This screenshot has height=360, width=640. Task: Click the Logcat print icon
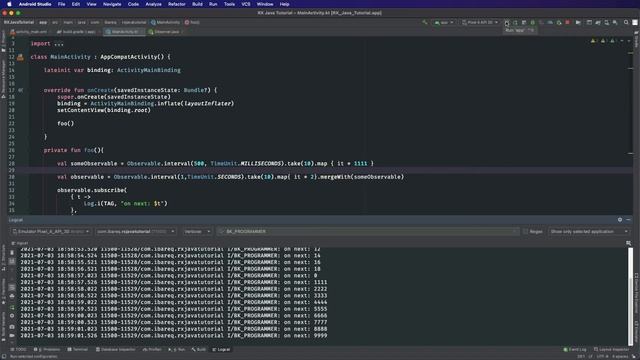tap(12, 296)
